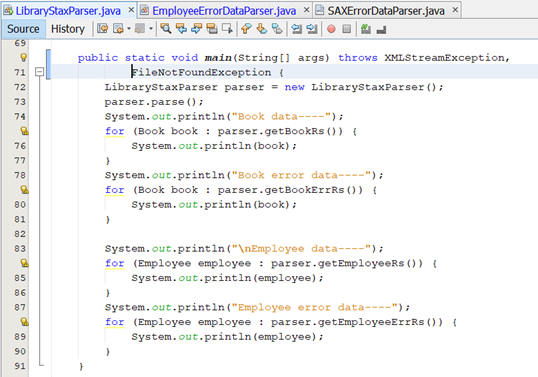Click the Comment lines icon
This screenshot has width=538, height=377.
[x=366, y=29]
